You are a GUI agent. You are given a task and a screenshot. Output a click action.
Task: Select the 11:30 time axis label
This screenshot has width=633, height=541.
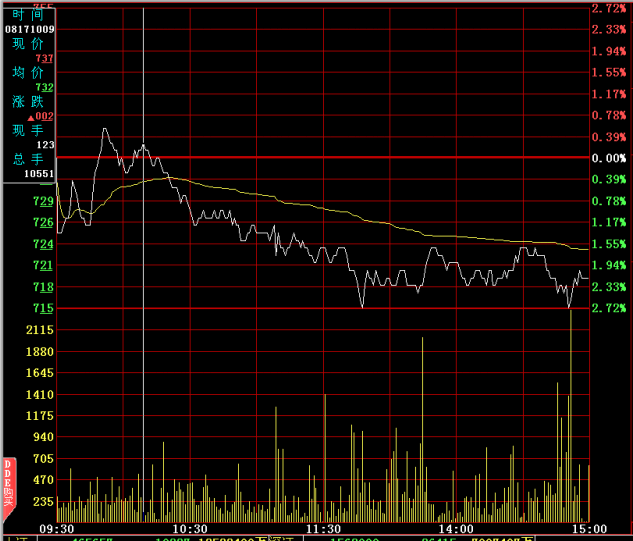[x=323, y=528]
